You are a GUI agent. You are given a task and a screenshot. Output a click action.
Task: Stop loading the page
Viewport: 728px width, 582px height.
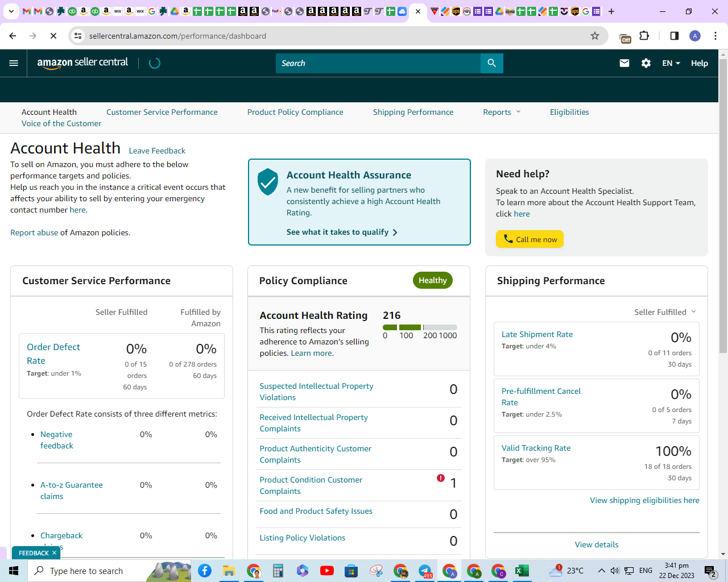pyautogui.click(x=53, y=36)
